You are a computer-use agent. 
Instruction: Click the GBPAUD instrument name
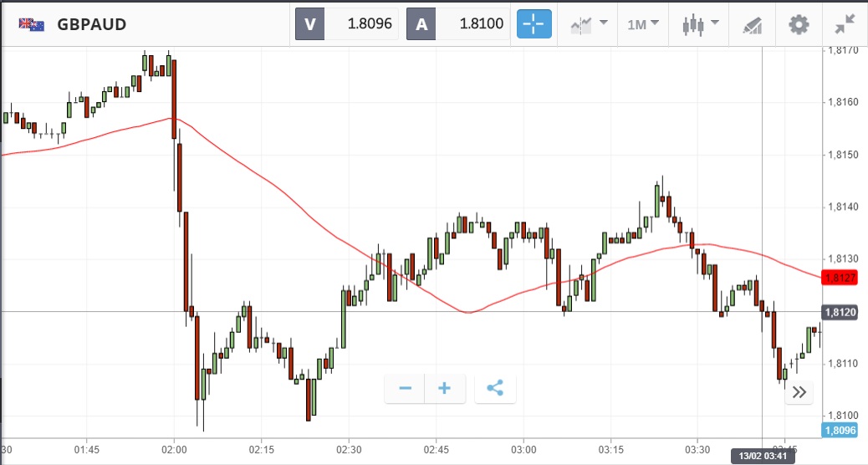click(x=92, y=24)
